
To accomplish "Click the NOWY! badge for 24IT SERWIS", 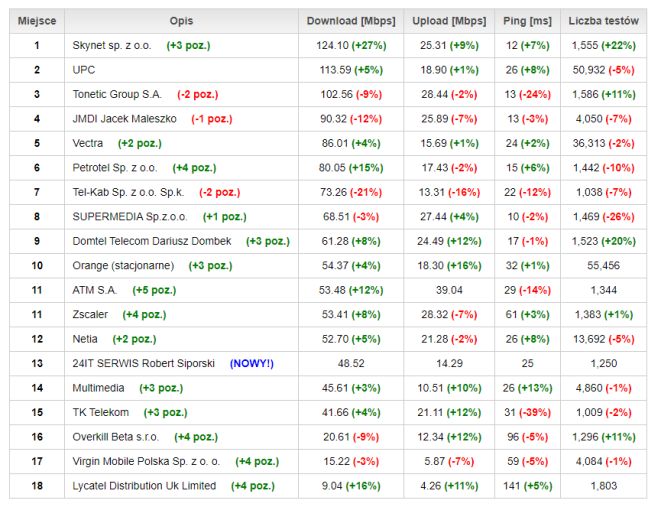I will [251, 363].
